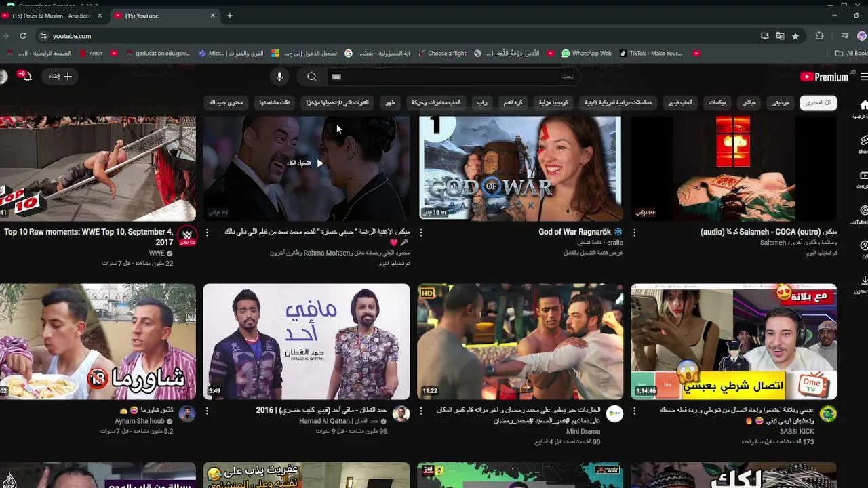Click the YouTube Premium logo

pos(824,77)
